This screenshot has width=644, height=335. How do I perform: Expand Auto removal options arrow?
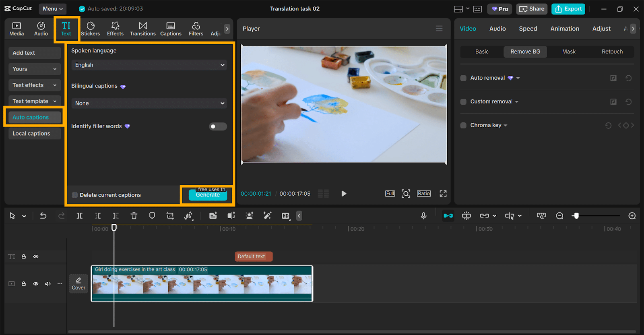click(x=518, y=78)
